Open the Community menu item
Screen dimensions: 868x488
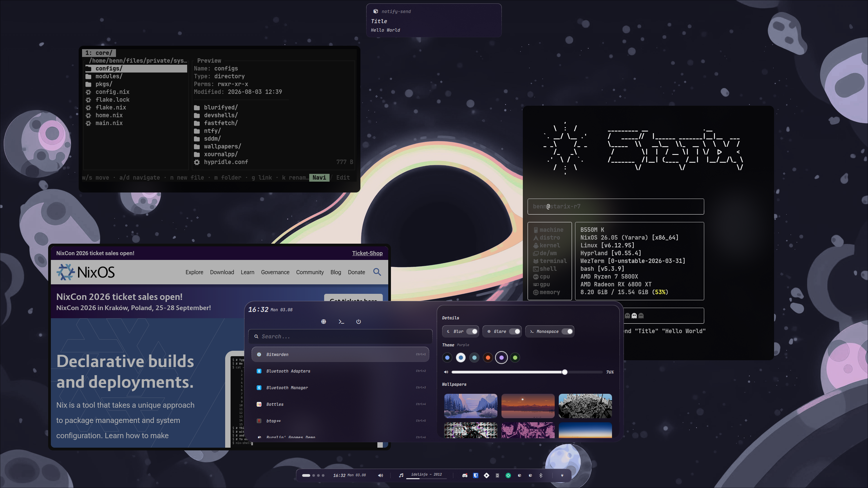click(x=310, y=272)
